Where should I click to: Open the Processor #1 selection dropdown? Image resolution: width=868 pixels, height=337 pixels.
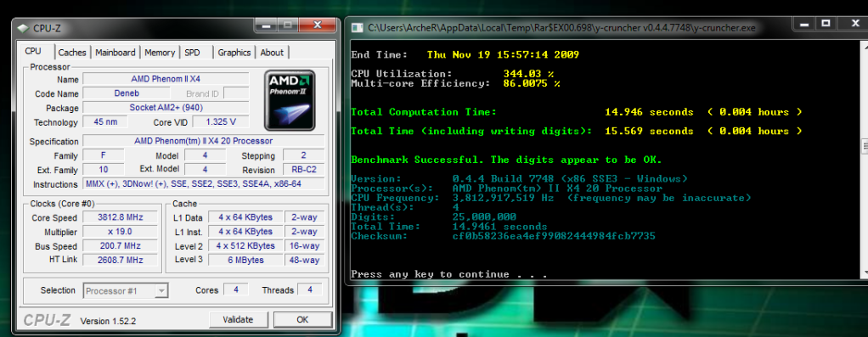coord(126,290)
